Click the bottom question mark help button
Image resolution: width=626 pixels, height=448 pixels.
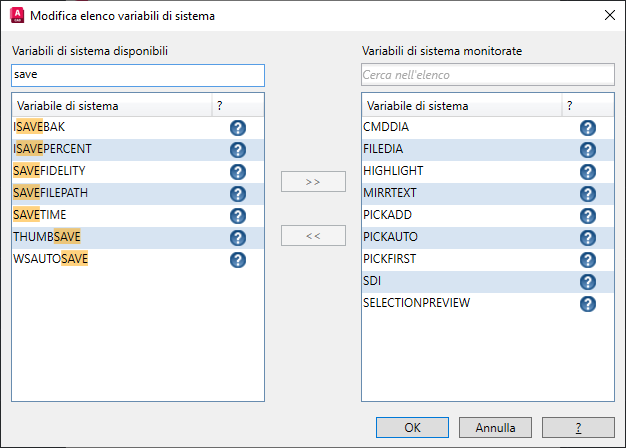tap(578, 427)
